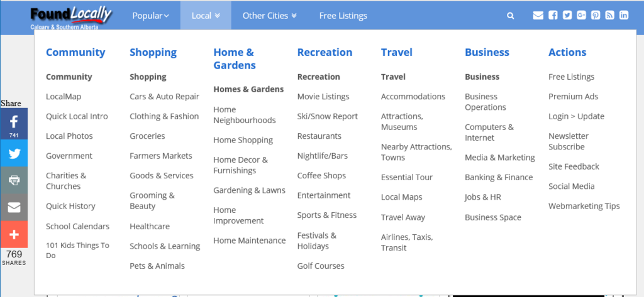Image resolution: width=644 pixels, height=297 pixels.
Task: Expand the Other Cities dropdown
Action: click(269, 16)
